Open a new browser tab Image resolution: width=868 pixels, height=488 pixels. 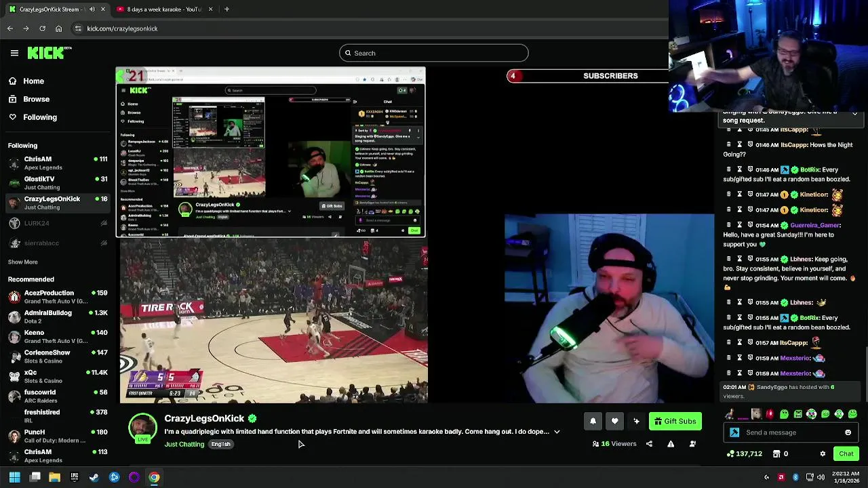[226, 9]
